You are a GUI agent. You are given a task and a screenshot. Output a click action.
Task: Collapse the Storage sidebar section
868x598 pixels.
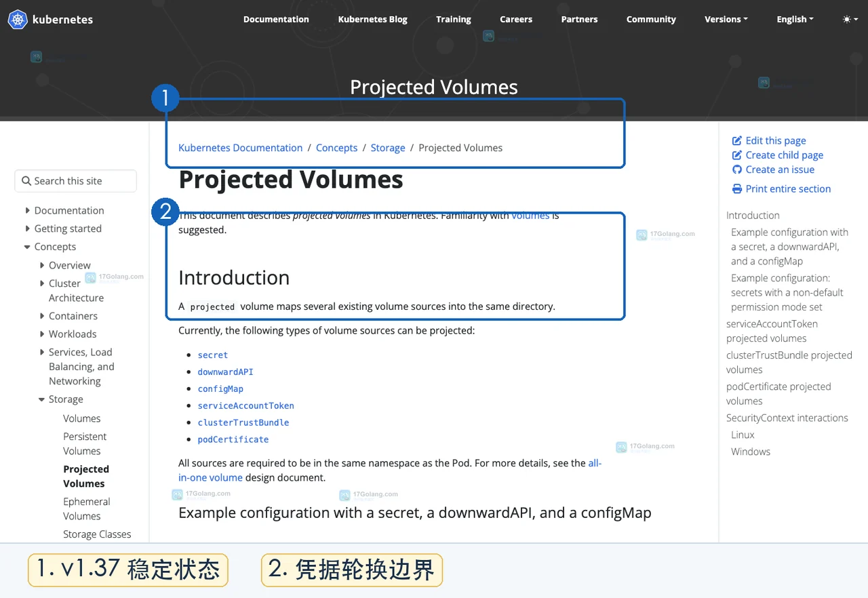[42, 399]
